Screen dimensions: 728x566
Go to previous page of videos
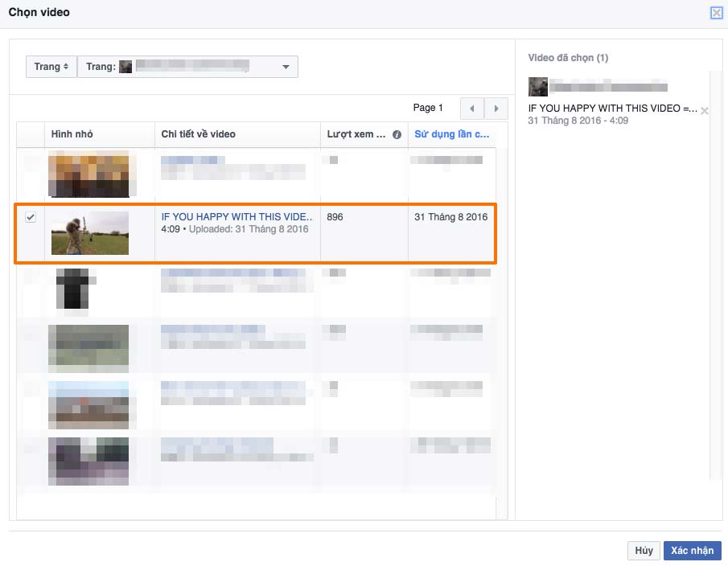(471, 109)
